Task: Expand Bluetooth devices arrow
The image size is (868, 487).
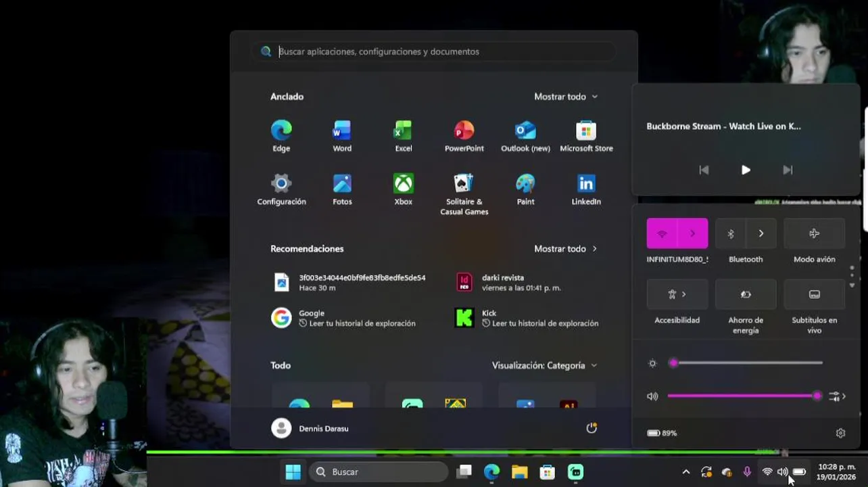Action: pyautogui.click(x=761, y=233)
